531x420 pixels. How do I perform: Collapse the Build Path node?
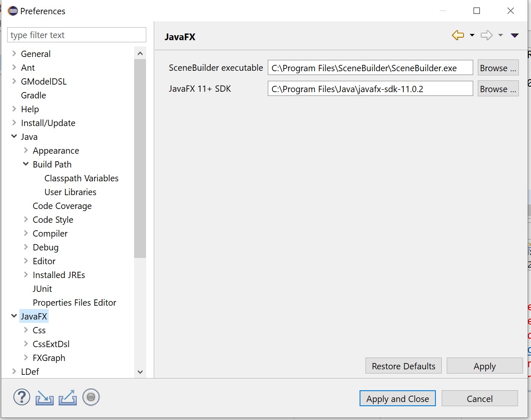tap(26, 164)
